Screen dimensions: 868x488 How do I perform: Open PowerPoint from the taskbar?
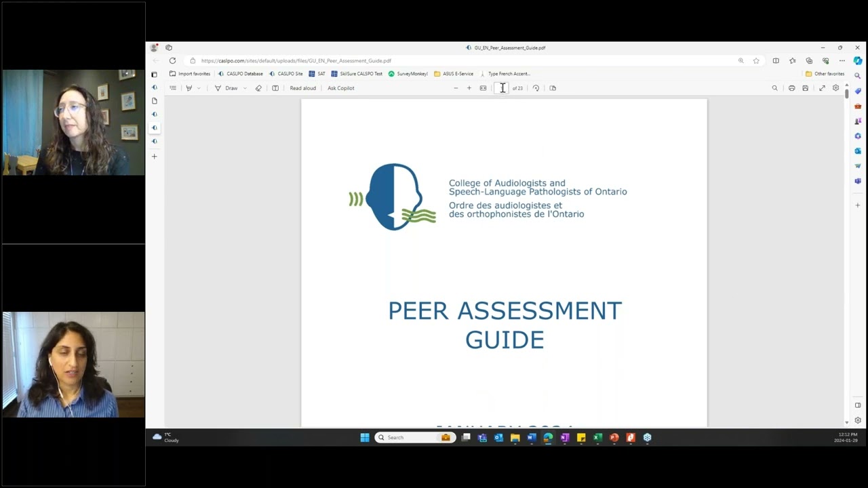[x=614, y=438]
